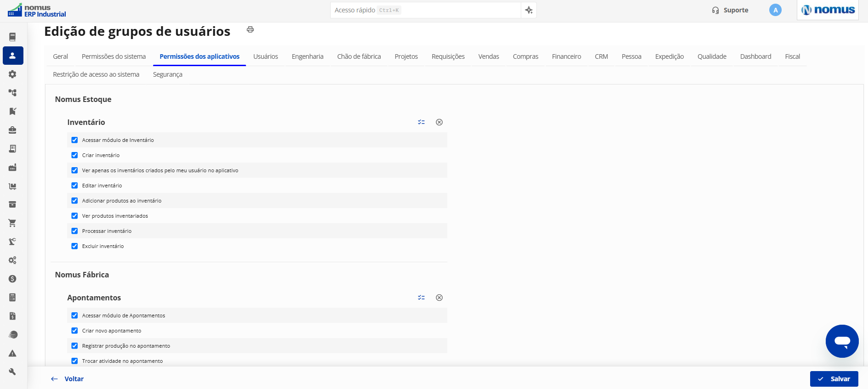The width and height of the screenshot is (868, 389).
Task: Click the print icon beside page title
Action: [x=250, y=29]
